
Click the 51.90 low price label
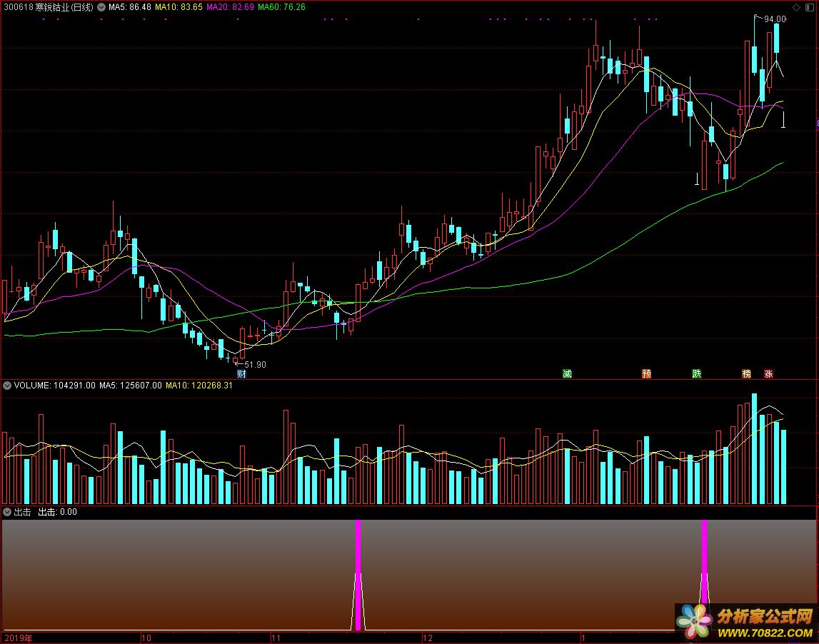pyautogui.click(x=254, y=364)
